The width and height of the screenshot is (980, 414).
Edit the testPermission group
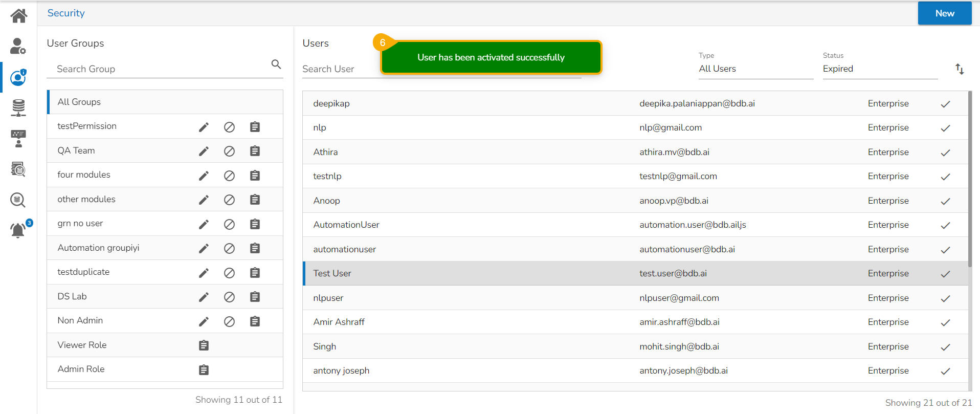click(x=204, y=127)
